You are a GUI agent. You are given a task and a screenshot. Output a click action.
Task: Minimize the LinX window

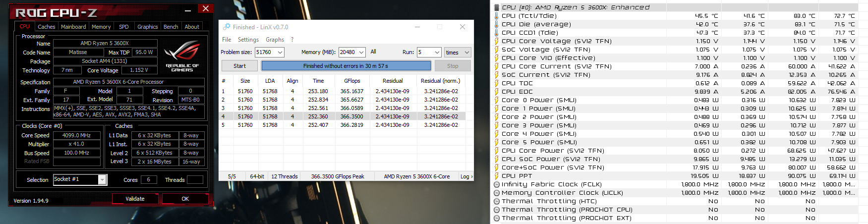416,27
